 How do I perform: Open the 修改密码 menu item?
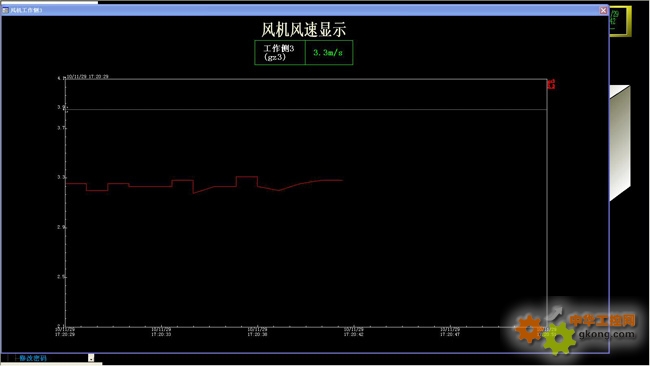[33, 358]
